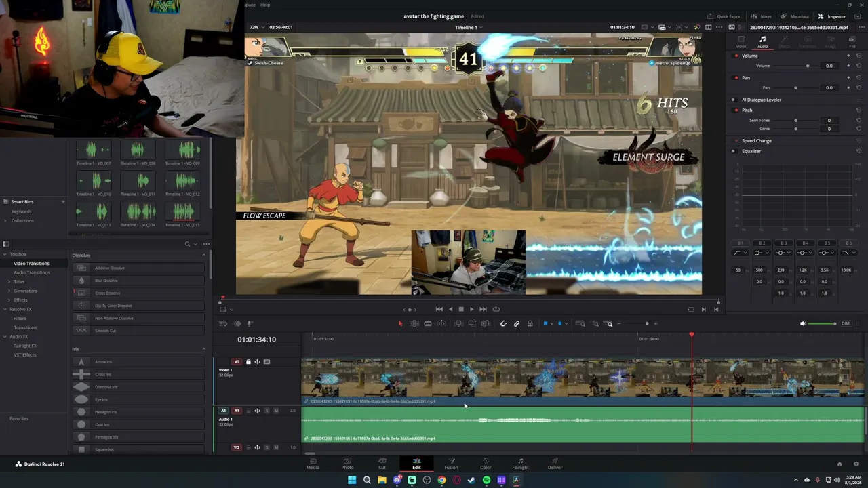Mute audio track A1 with M button

coord(276,411)
